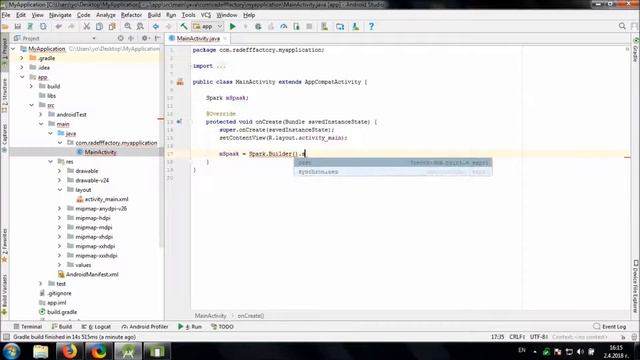
Task: Open the Refactor menu
Action: tap(131, 15)
